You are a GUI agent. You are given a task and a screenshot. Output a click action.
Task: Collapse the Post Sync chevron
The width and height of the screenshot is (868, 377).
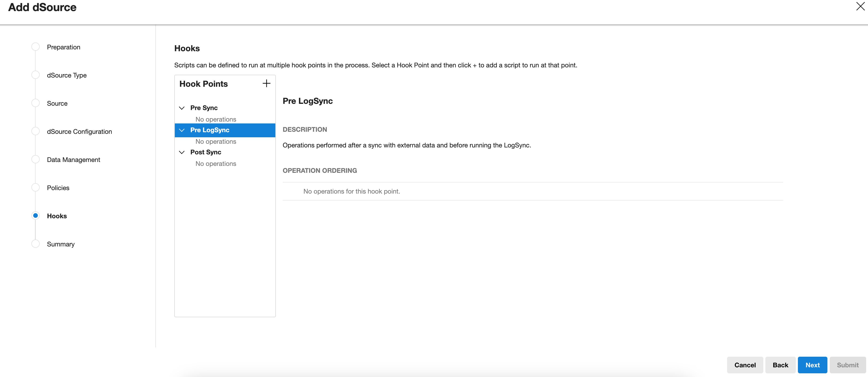click(182, 153)
